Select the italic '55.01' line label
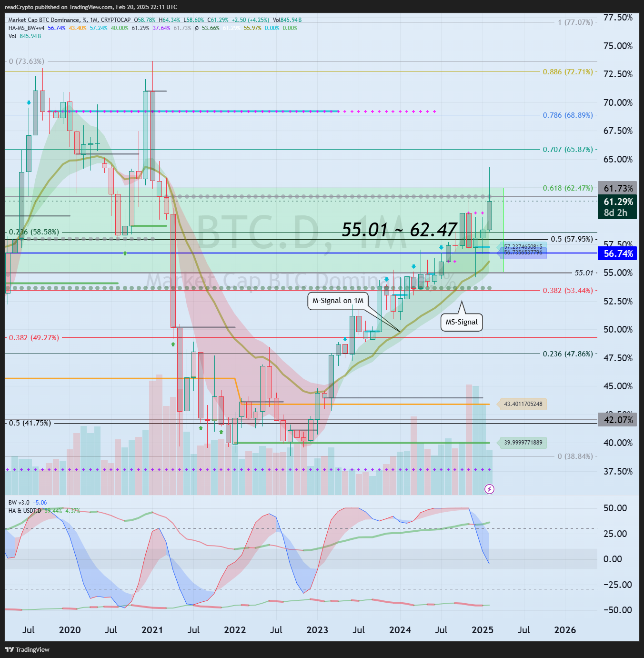 pyautogui.click(x=584, y=273)
